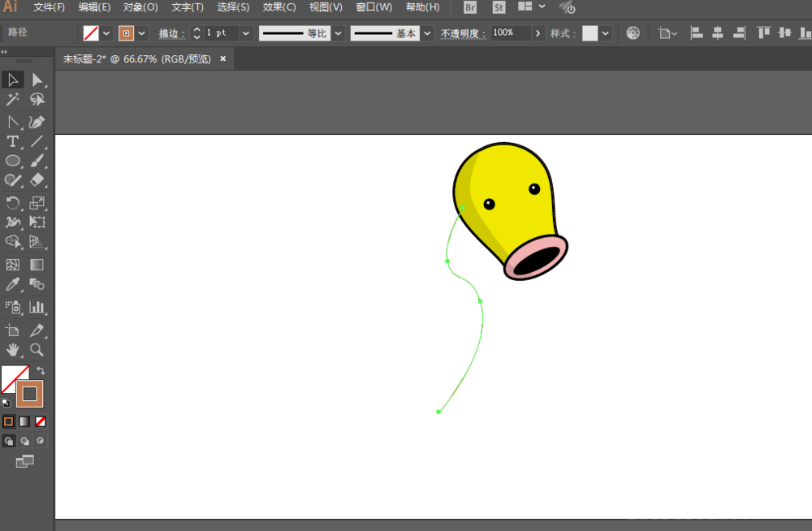Click the 不透明度 opacity label link
This screenshot has width=812, height=531.
point(463,33)
